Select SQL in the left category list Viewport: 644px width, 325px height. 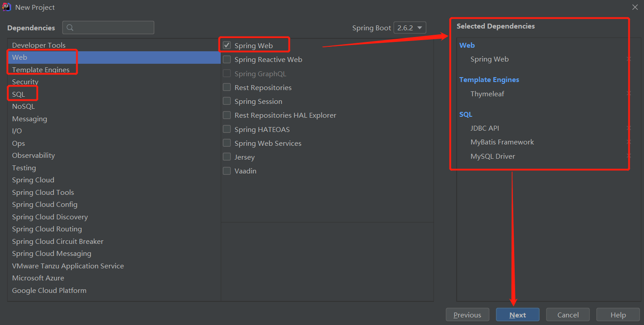click(114, 94)
